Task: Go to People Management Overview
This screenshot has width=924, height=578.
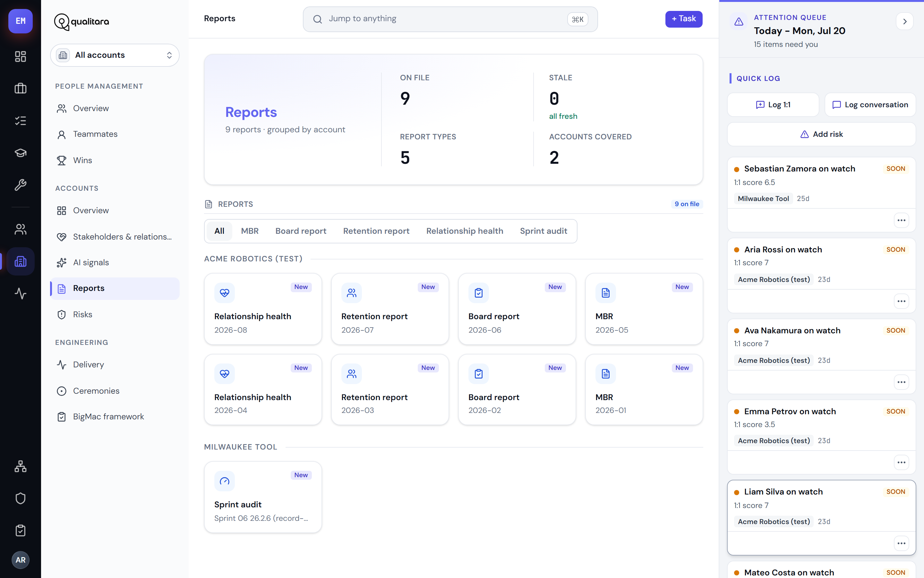Action: pyautogui.click(x=115, y=109)
